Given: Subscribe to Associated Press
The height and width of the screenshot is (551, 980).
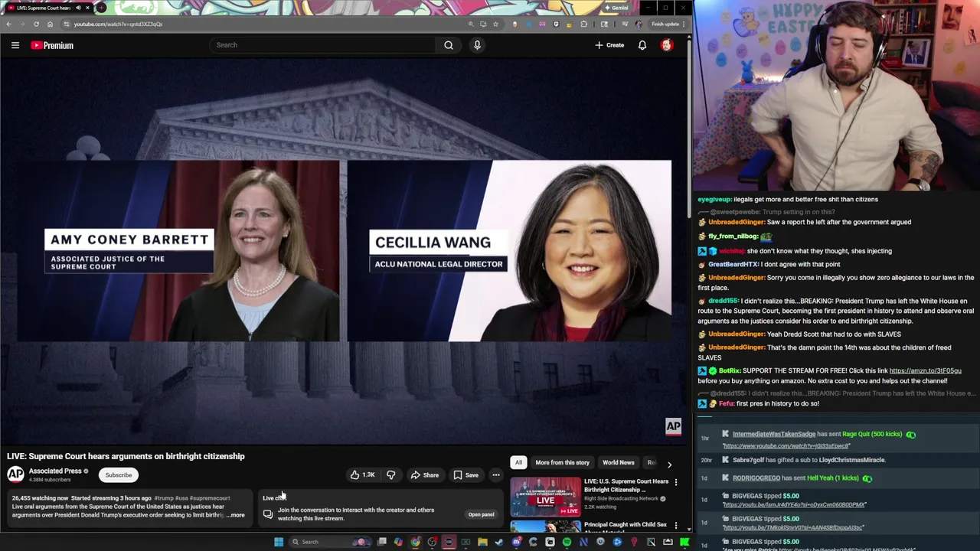Looking at the screenshot, I should (119, 475).
